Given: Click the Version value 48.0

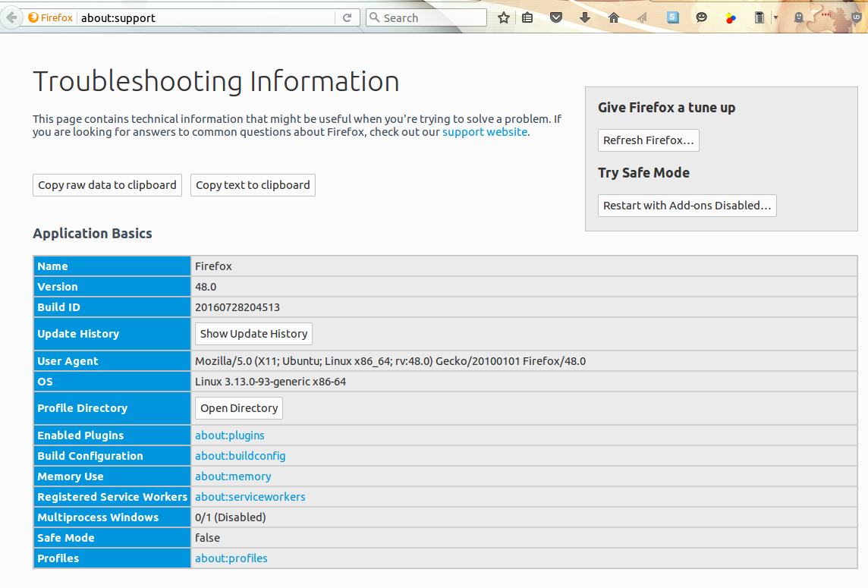Looking at the screenshot, I should pos(206,287).
